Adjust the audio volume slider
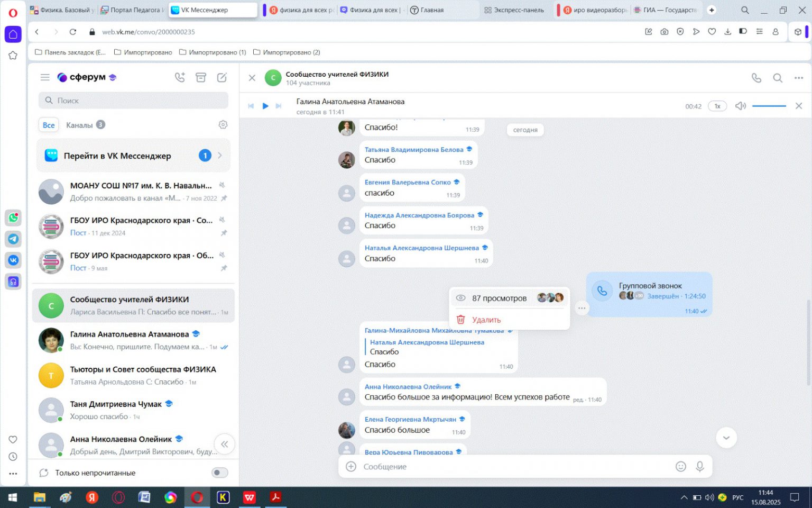This screenshot has height=508, width=812. (x=769, y=106)
